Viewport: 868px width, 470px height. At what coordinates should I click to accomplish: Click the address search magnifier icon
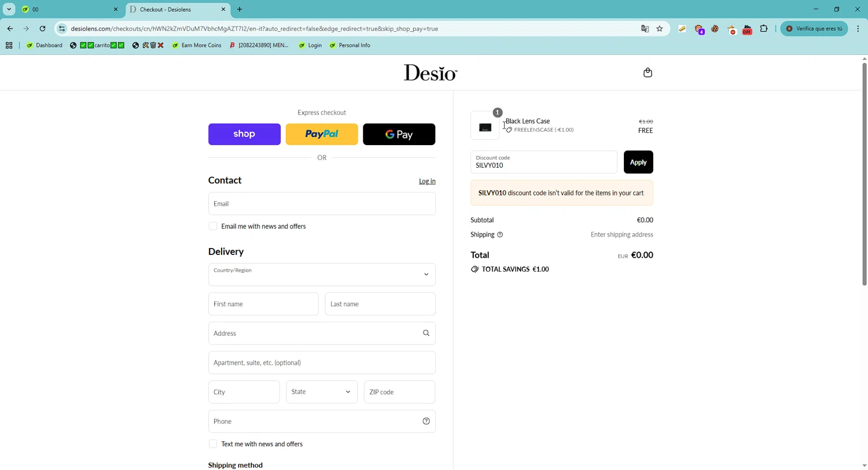[x=426, y=333]
